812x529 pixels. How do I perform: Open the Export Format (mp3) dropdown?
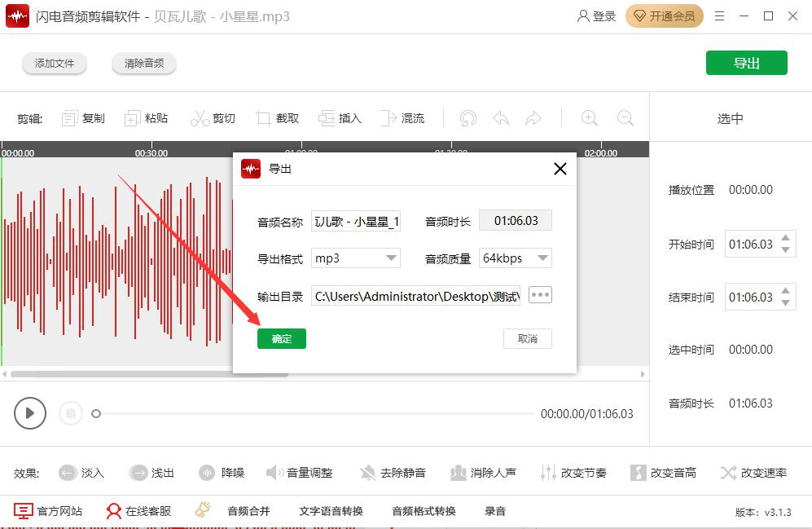coord(356,258)
